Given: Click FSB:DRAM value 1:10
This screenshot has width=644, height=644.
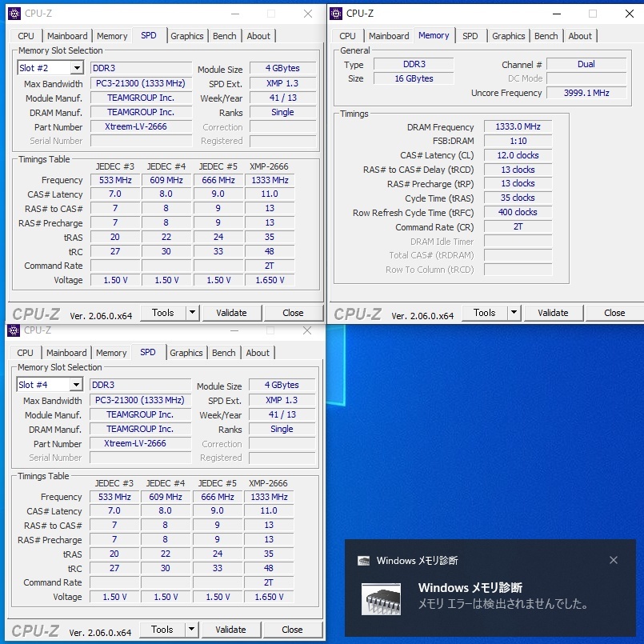Looking at the screenshot, I should click(518, 141).
